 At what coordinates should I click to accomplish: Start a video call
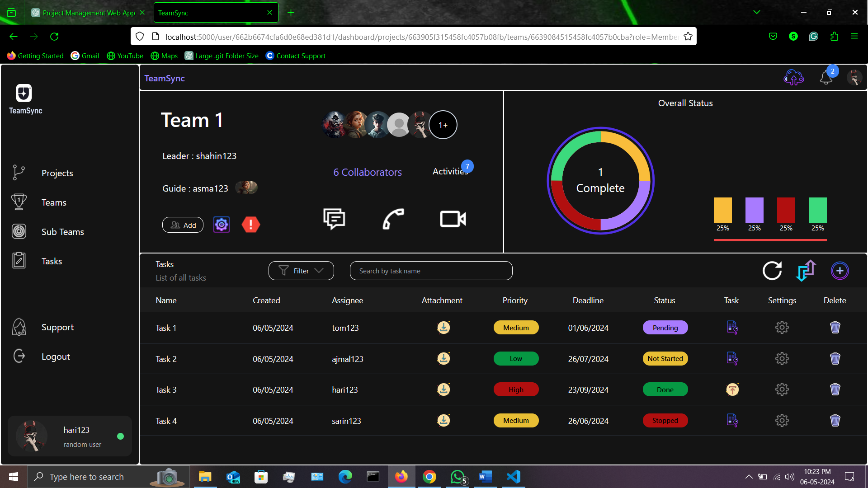(453, 219)
